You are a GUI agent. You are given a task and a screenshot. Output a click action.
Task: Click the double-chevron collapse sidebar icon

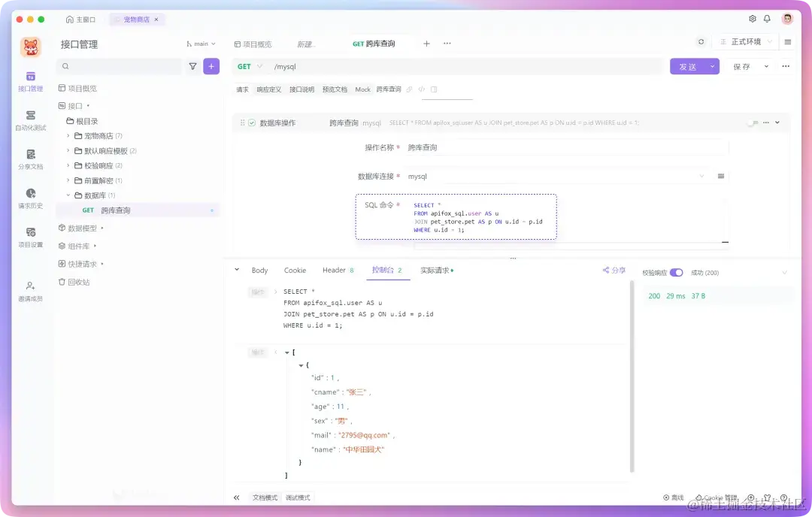pyautogui.click(x=237, y=497)
